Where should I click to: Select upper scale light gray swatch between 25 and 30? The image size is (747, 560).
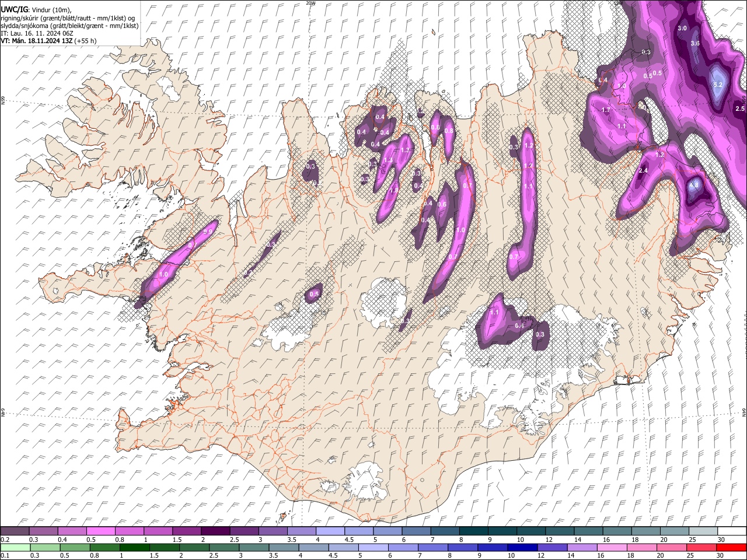click(x=703, y=531)
